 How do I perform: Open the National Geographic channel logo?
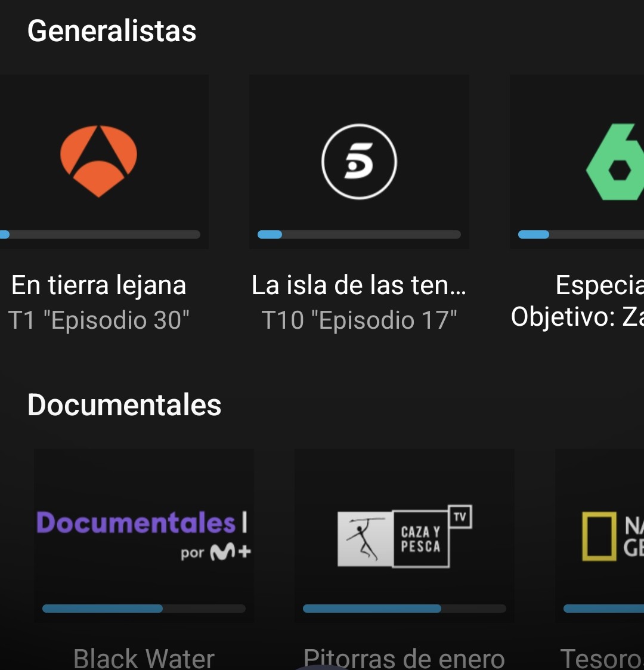coord(613,536)
